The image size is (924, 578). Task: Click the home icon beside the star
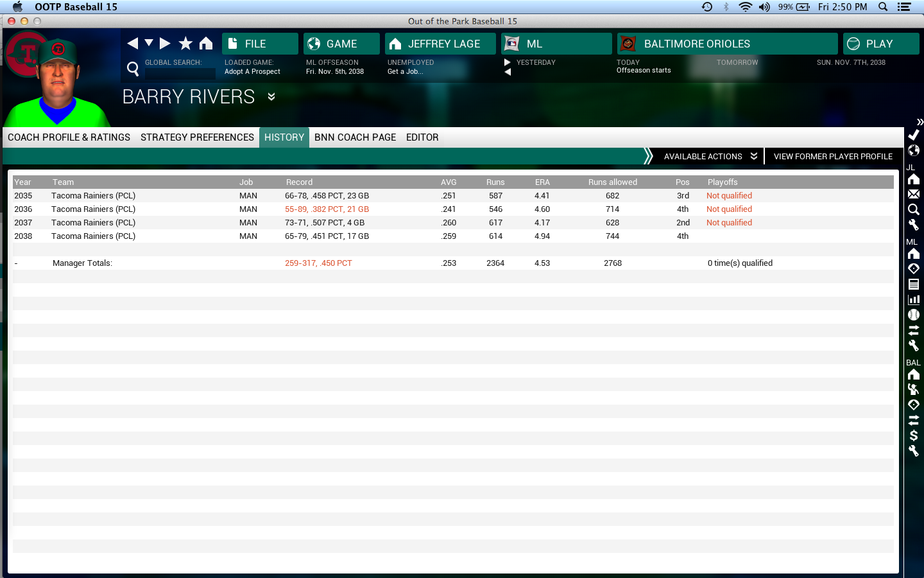[206, 43]
